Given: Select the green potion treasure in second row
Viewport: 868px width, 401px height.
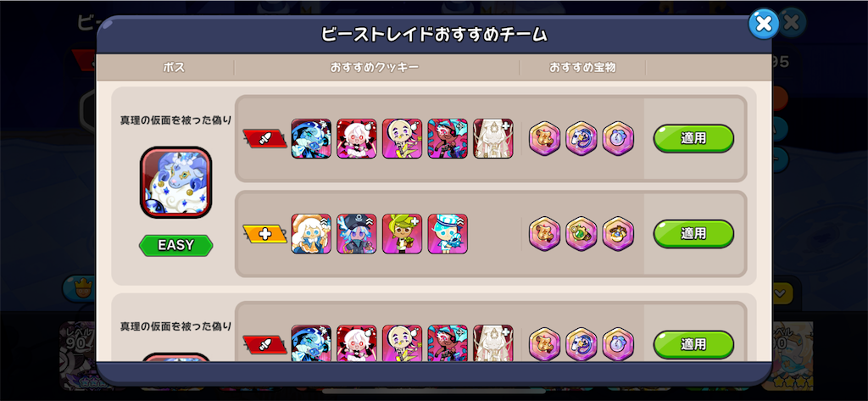Looking at the screenshot, I should (581, 234).
